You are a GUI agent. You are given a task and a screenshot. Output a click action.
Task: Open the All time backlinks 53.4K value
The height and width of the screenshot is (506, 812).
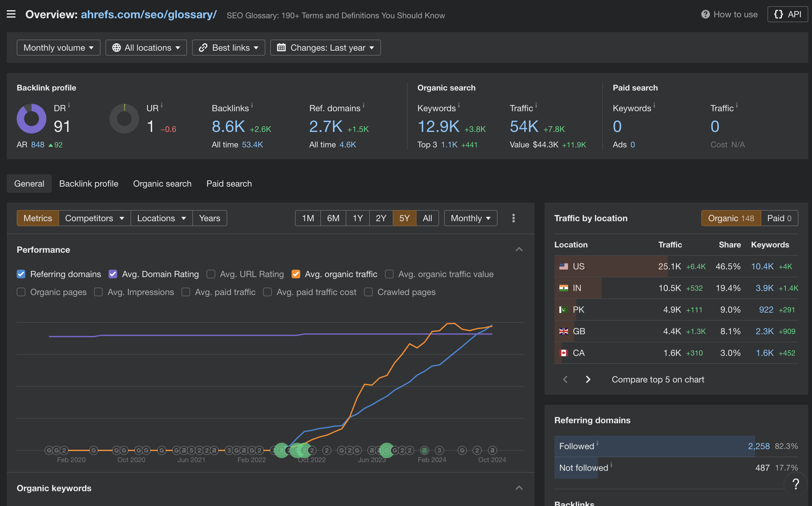pyautogui.click(x=253, y=145)
